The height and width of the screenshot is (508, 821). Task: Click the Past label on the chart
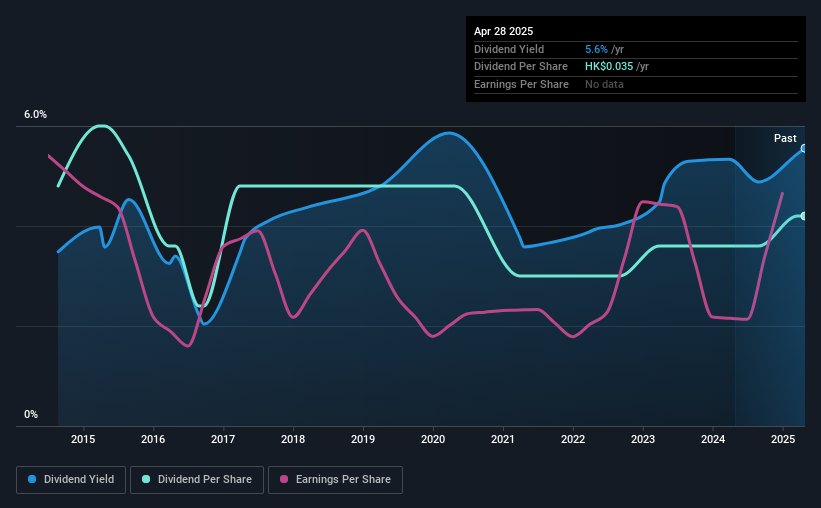785,138
